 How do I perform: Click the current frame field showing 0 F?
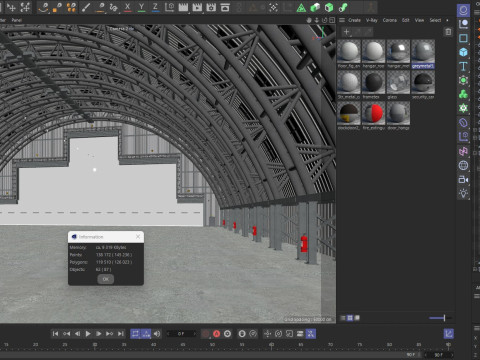[181, 334]
